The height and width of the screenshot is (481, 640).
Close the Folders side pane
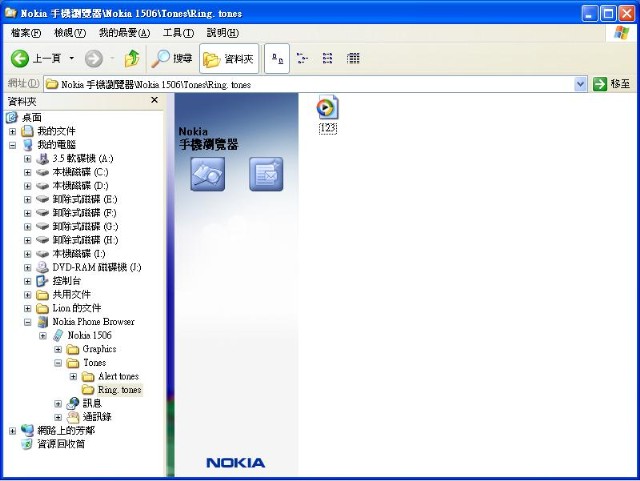click(x=154, y=100)
